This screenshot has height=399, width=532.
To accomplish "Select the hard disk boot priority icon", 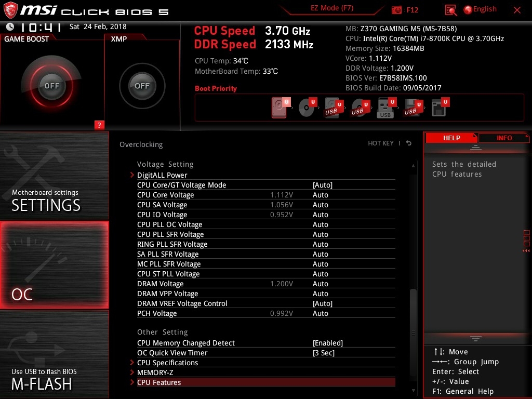I will pos(280,108).
